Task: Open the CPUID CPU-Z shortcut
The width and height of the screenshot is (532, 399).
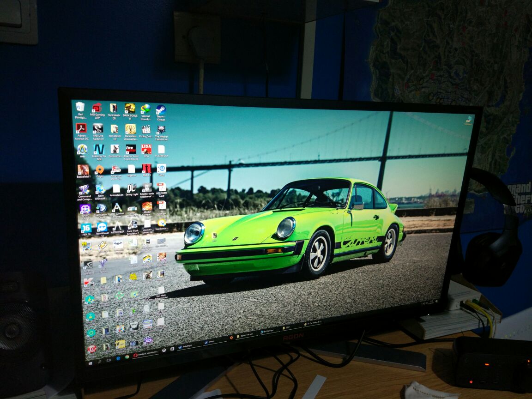Action: click(x=85, y=212)
